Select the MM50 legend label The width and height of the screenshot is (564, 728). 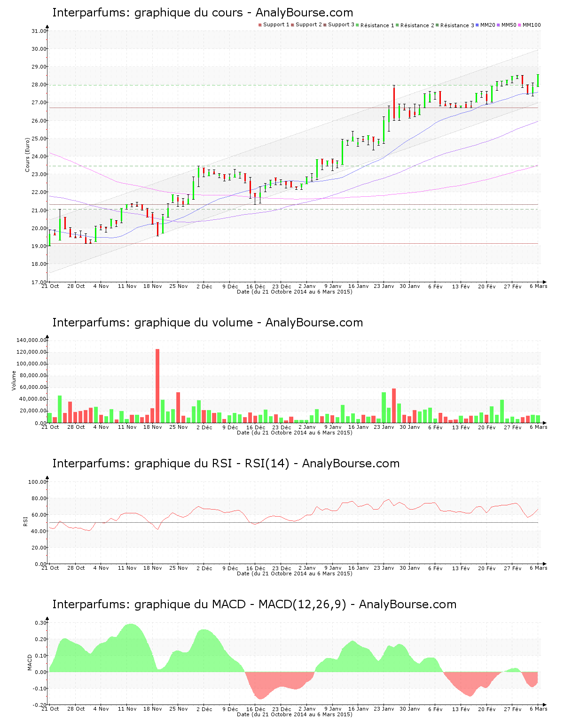509,25
